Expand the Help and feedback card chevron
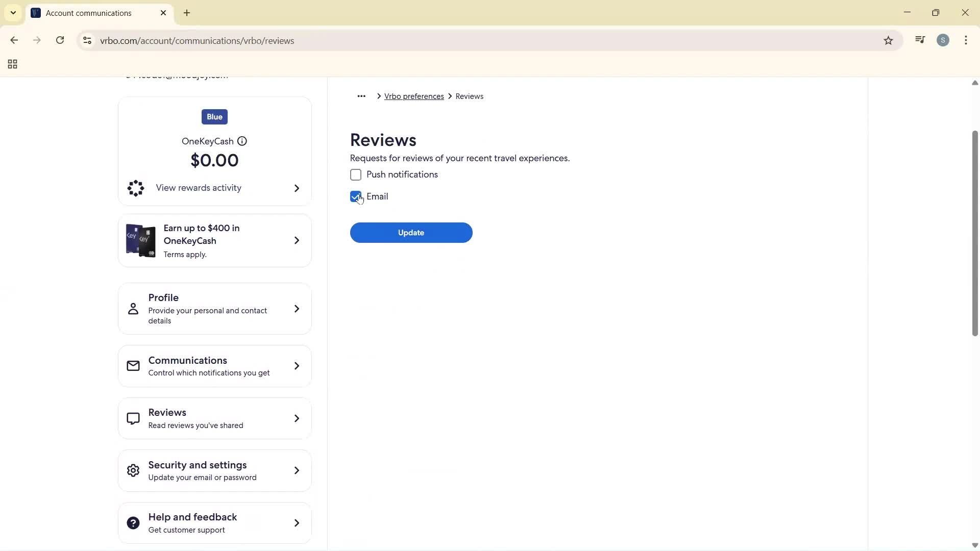980x551 pixels. 296,522
